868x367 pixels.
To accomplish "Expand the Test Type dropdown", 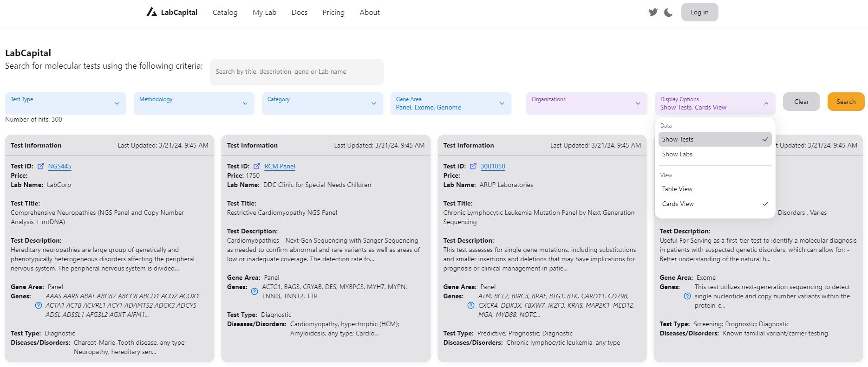I will pos(65,103).
